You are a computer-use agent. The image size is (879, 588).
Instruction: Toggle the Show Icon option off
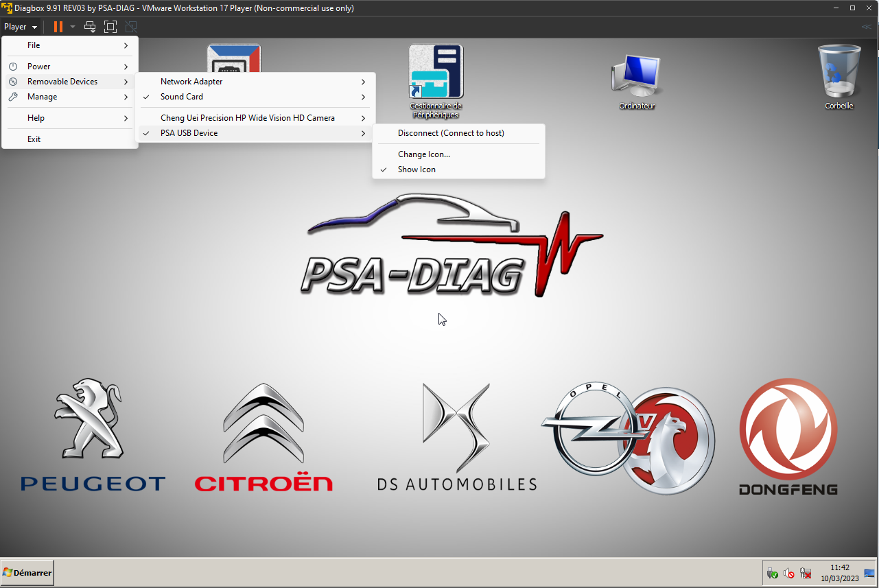pyautogui.click(x=458, y=169)
